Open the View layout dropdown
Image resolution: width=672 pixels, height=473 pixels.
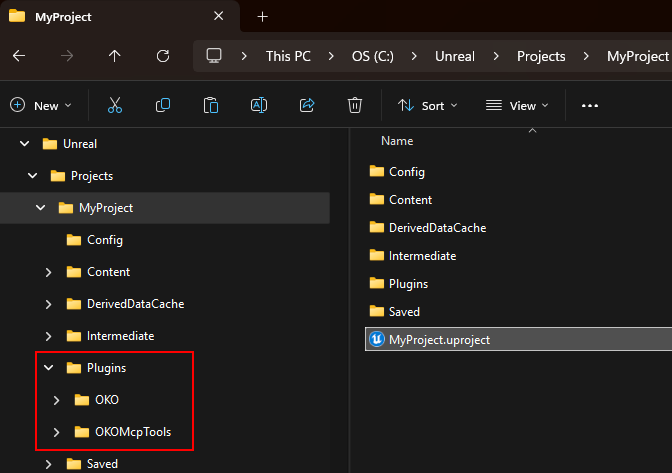[x=517, y=105]
